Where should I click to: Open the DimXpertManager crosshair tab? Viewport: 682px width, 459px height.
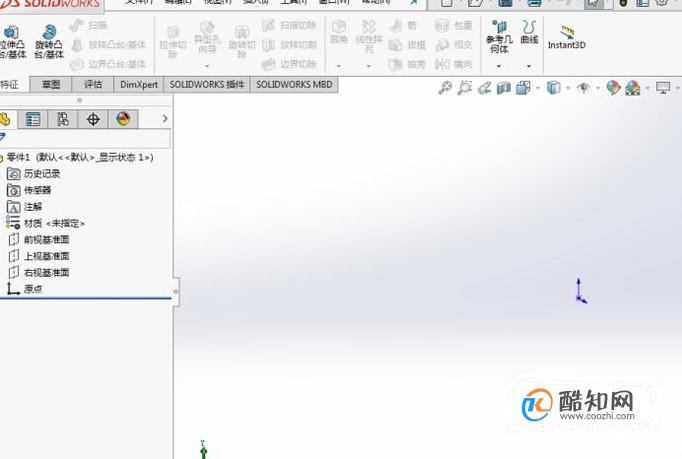tap(93, 119)
